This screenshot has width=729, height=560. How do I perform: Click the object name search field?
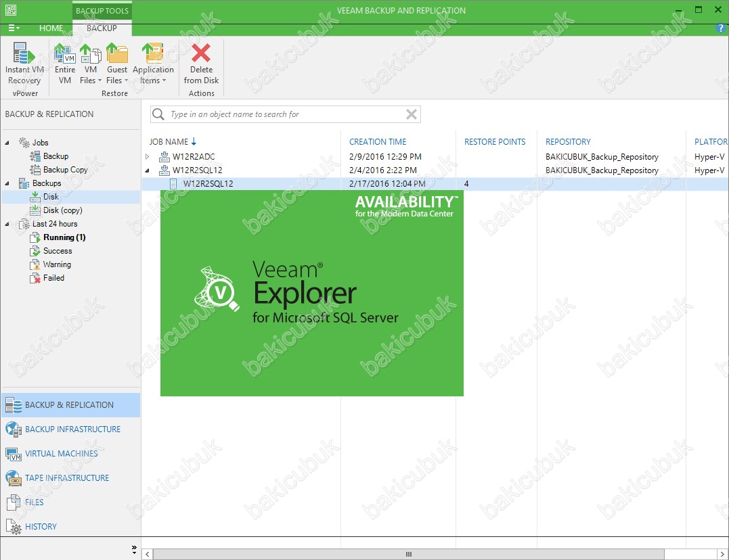coord(284,114)
